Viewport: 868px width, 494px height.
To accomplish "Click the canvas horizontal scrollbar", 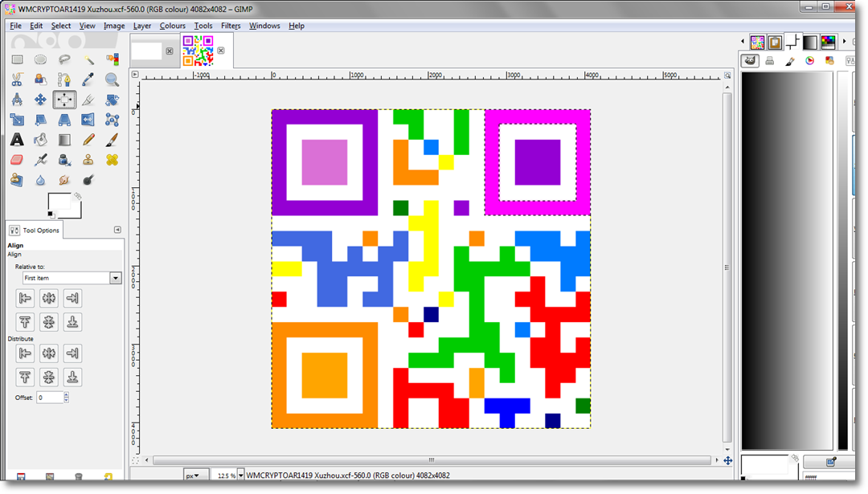I will pyautogui.click(x=432, y=460).
